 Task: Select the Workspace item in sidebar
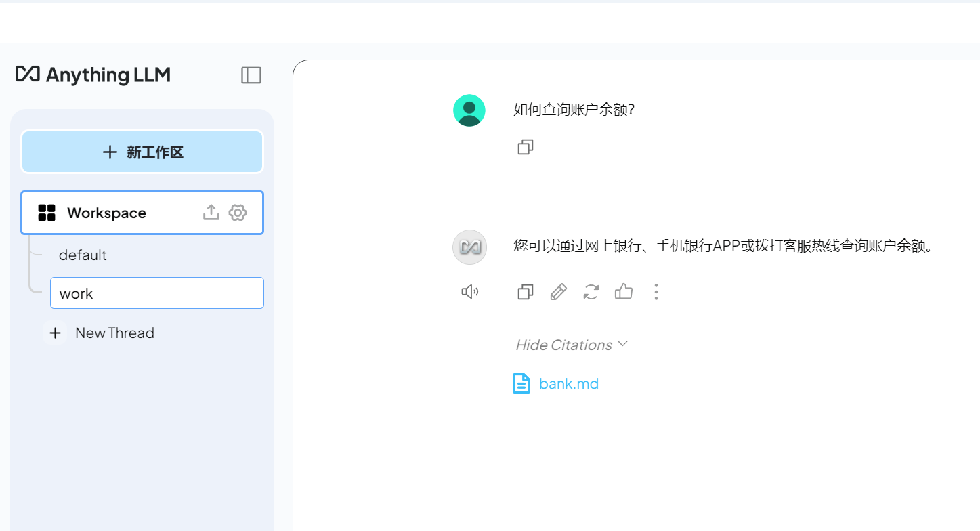coord(142,213)
